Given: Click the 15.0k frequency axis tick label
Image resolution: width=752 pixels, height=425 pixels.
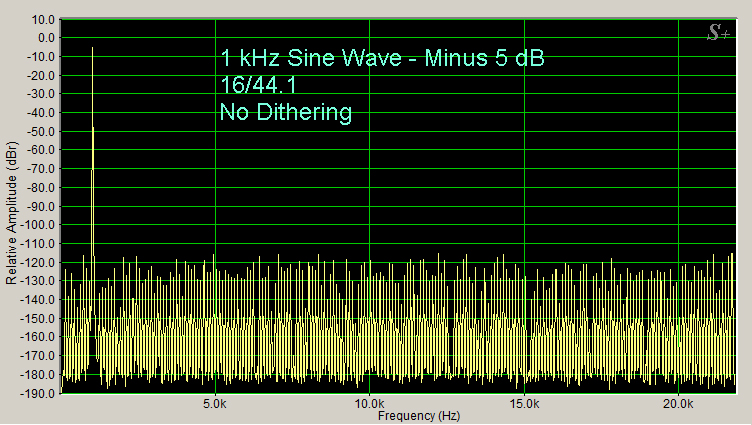Looking at the screenshot, I should [524, 402].
